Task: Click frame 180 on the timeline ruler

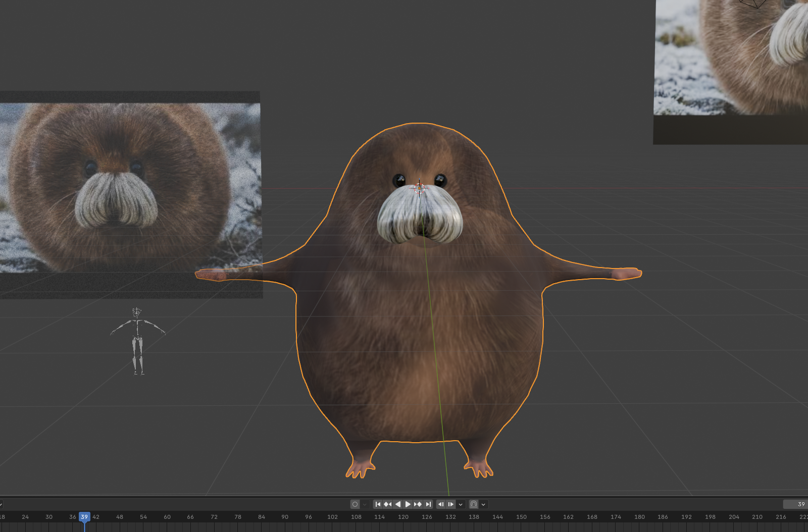Action: pos(639,517)
